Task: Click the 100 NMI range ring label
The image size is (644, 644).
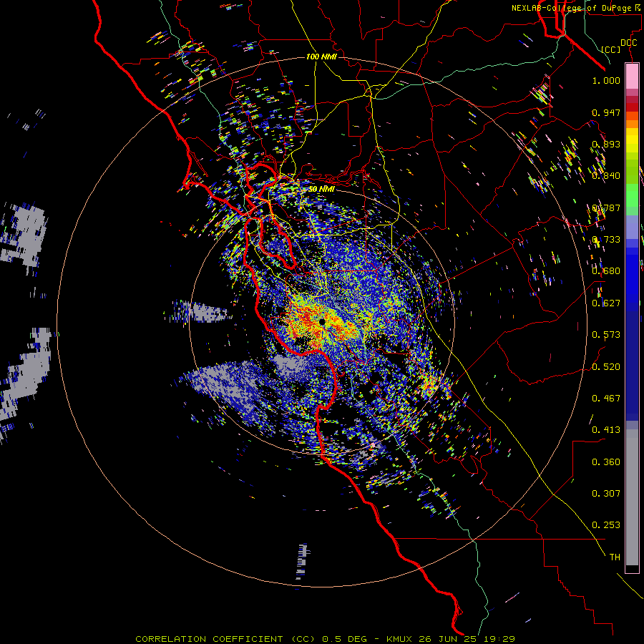Action: (x=321, y=57)
